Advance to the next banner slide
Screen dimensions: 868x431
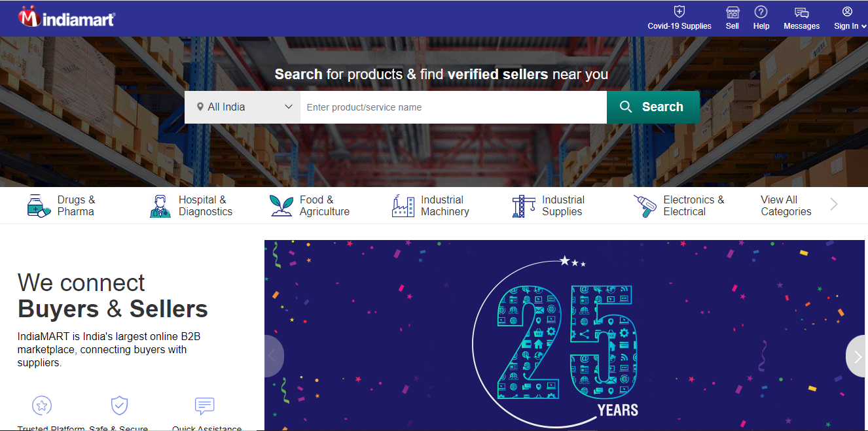point(856,356)
